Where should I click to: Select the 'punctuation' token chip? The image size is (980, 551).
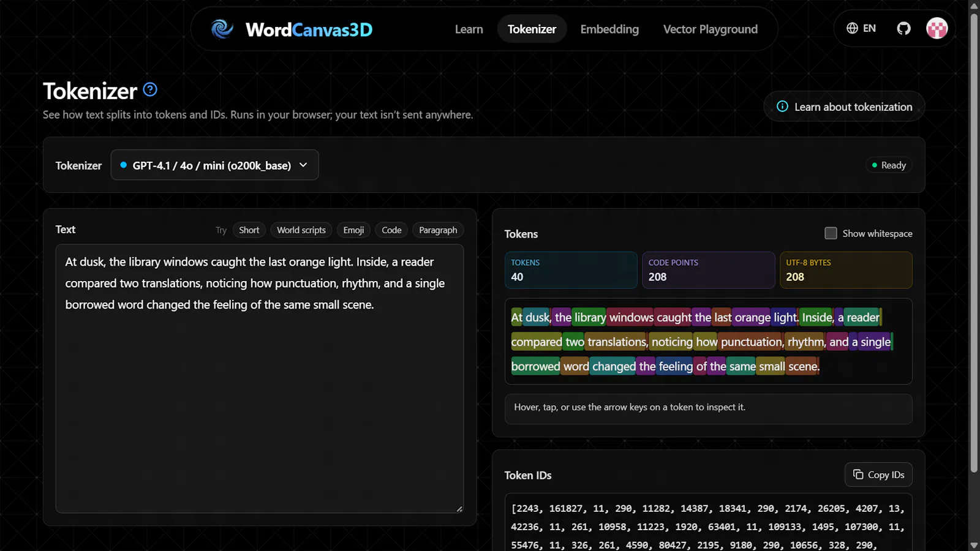[750, 342]
